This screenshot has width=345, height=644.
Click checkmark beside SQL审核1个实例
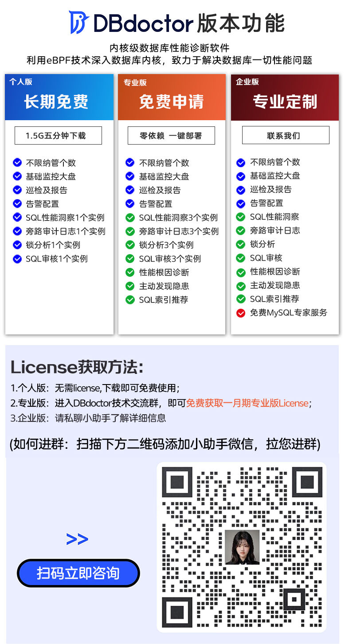17,259
